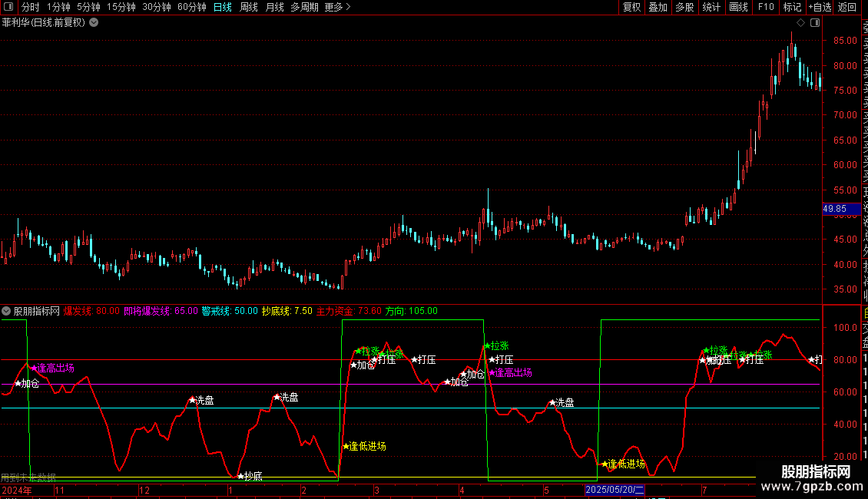The width and height of the screenshot is (868, 499).
Task: Click the magenta 逢高出场 star in April
Action: (x=510, y=373)
